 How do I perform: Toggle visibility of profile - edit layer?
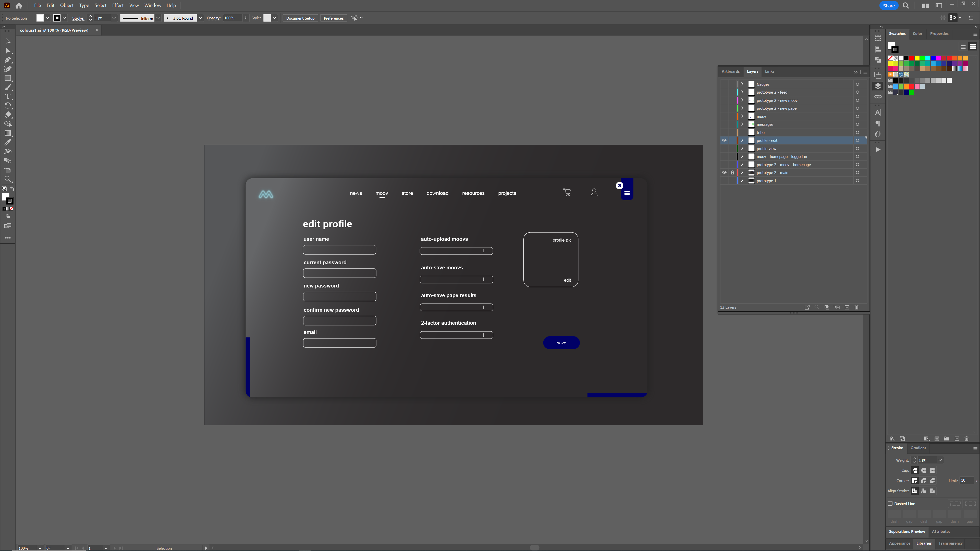point(724,140)
